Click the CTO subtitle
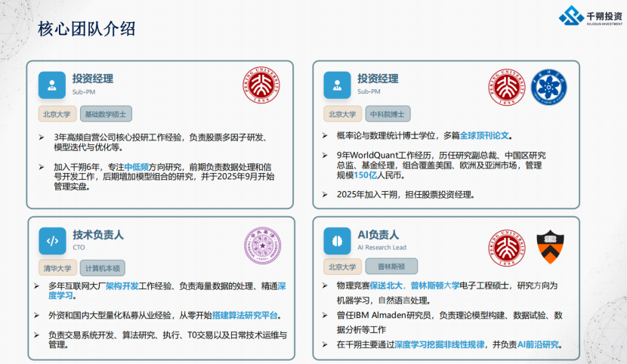The height and width of the screenshot is (364, 627). tap(79, 248)
